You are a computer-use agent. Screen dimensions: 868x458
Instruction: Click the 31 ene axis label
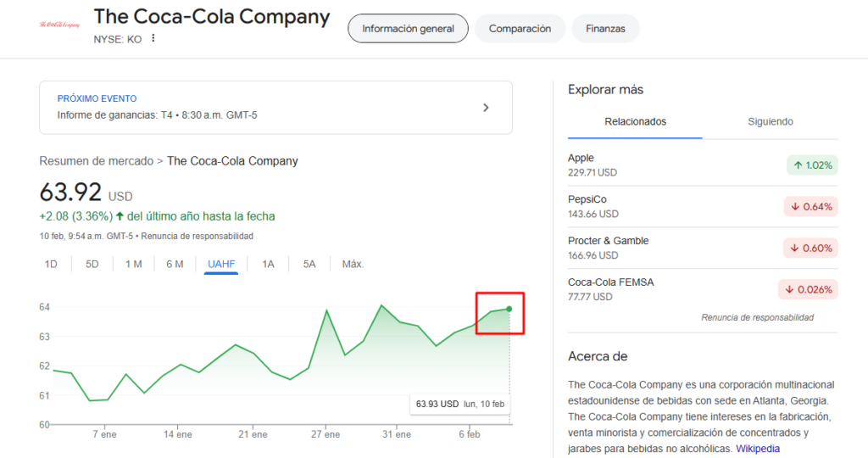point(397,435)
